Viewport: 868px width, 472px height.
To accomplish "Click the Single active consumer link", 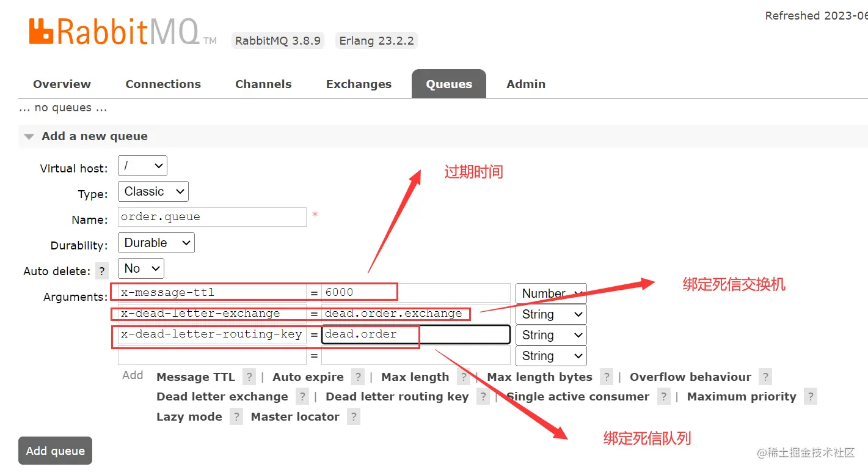I will pyautogui.click(x=578, y=396).
